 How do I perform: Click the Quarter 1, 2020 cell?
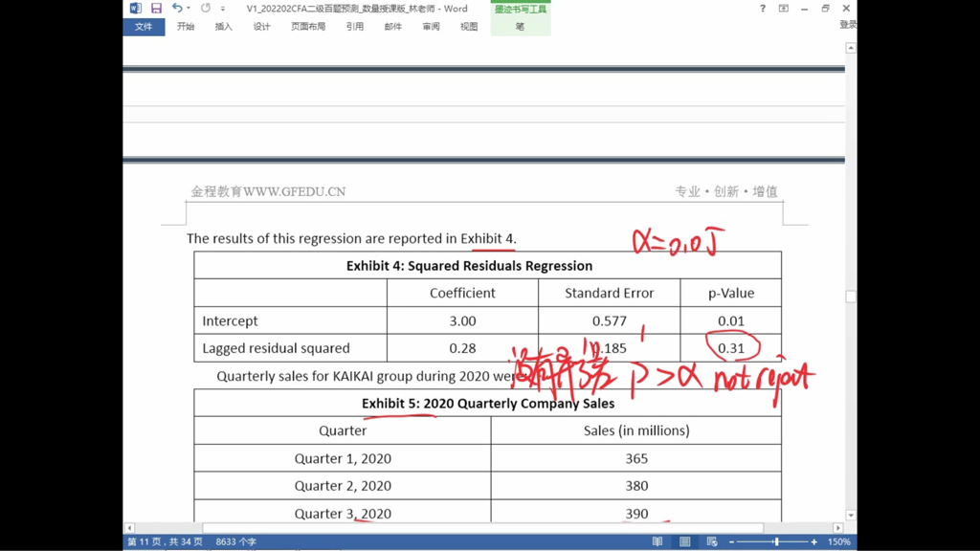(343, 458)
